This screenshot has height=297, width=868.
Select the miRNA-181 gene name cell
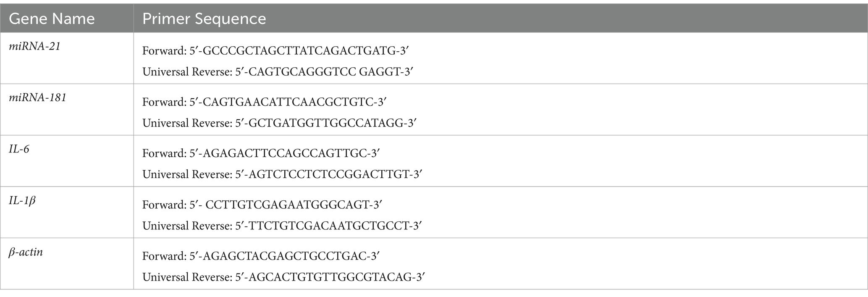(x=67, y=110)
